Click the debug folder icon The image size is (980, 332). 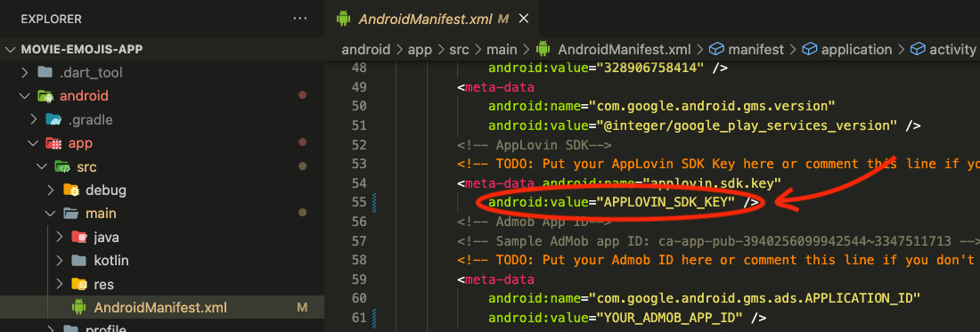pos(70,190)
